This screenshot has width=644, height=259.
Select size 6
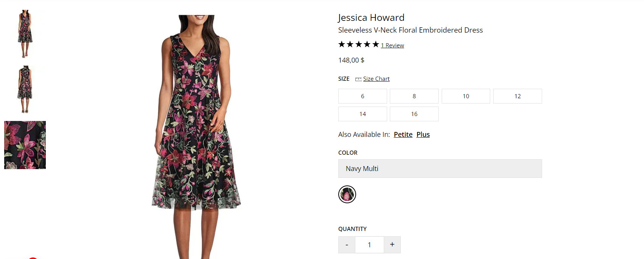(363, 96)
